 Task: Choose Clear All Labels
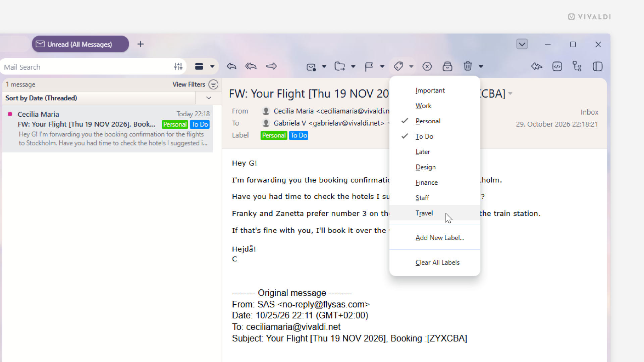435,262
